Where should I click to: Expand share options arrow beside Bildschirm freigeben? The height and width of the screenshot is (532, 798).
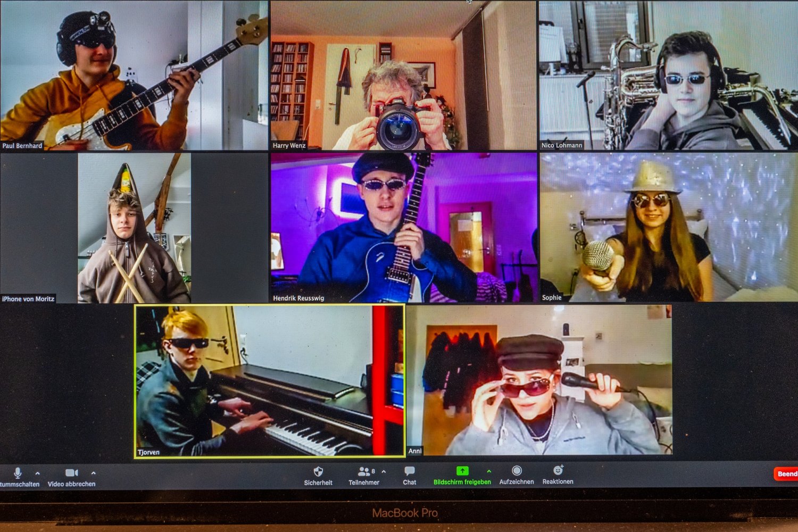coord(489,471)
